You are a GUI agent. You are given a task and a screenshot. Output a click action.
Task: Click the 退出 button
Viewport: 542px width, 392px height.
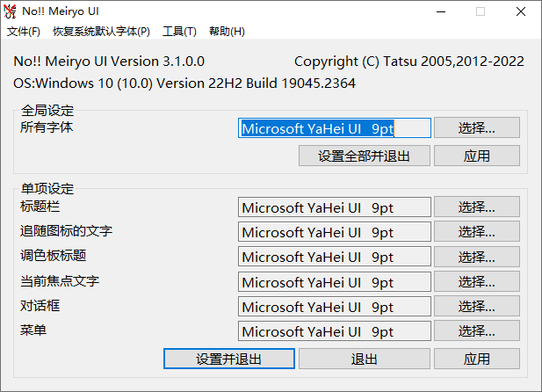coord(364,359)
